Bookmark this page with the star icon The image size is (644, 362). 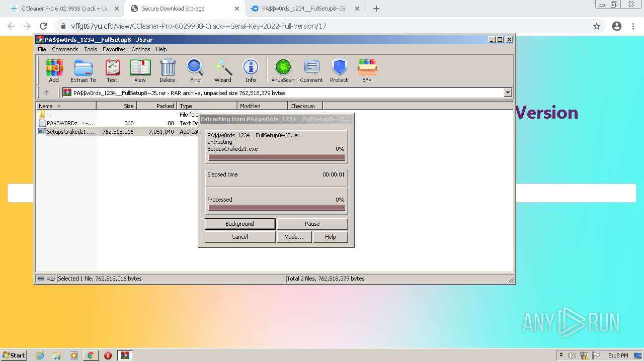tap(597, 26)
